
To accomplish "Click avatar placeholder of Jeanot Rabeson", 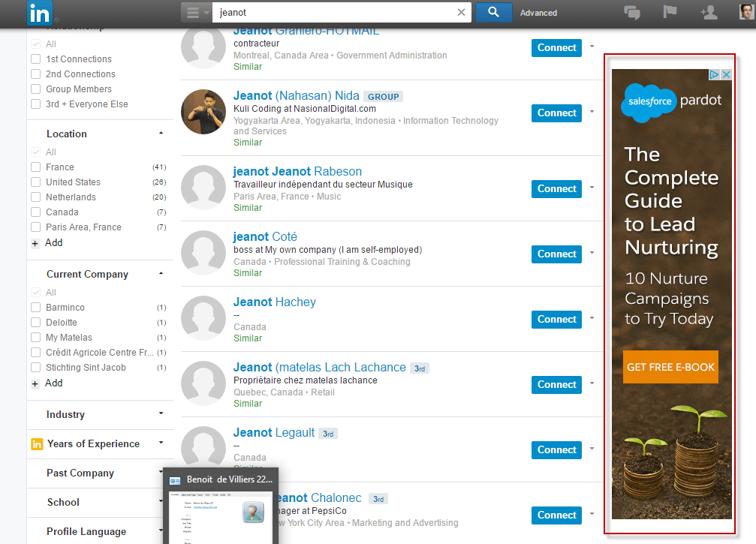I will [203, 188].
